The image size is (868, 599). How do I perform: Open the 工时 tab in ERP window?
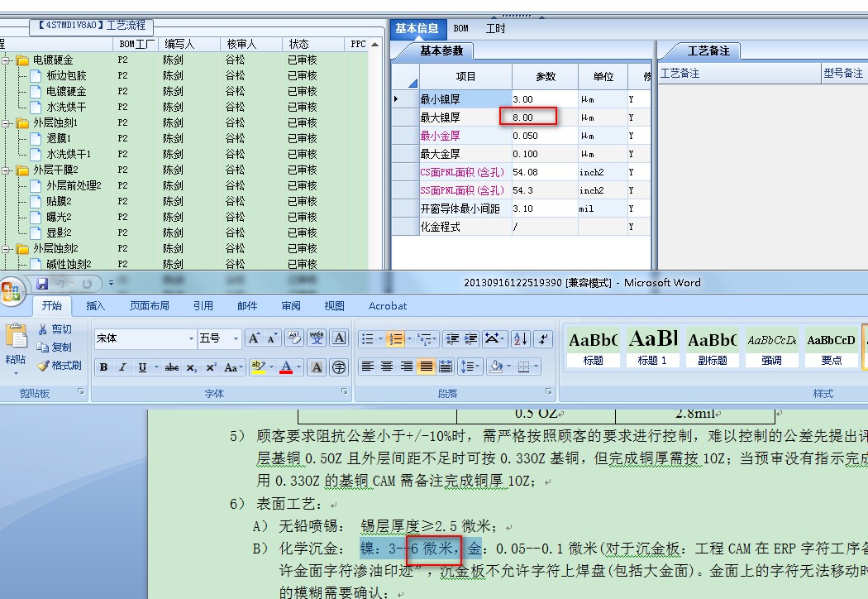[x=495, y=28]
